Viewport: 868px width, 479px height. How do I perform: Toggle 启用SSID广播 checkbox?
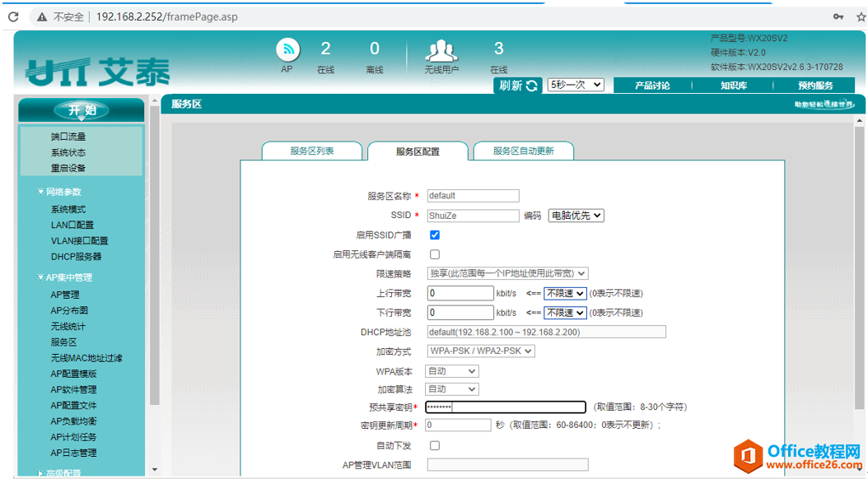(x=435, y=235)
